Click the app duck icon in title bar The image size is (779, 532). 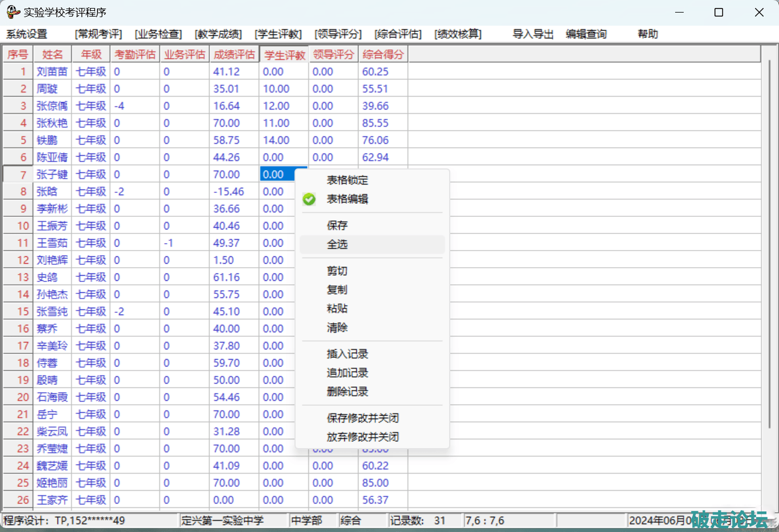pos(13,12)
